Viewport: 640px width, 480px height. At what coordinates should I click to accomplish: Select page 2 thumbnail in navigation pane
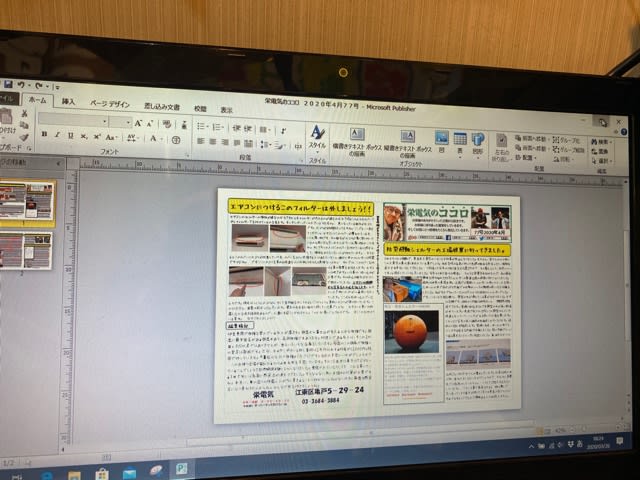tap(26, 251)
